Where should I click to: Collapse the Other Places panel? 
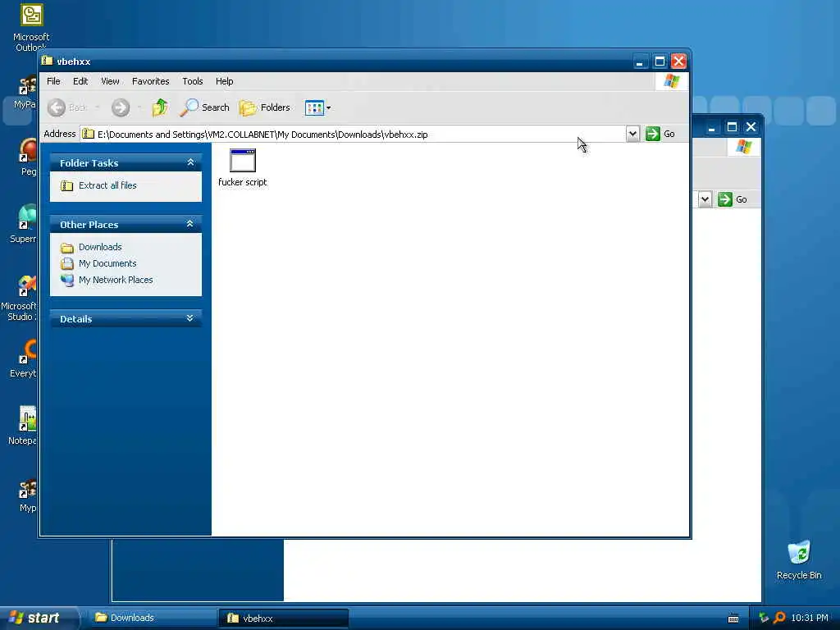(190, 224)
